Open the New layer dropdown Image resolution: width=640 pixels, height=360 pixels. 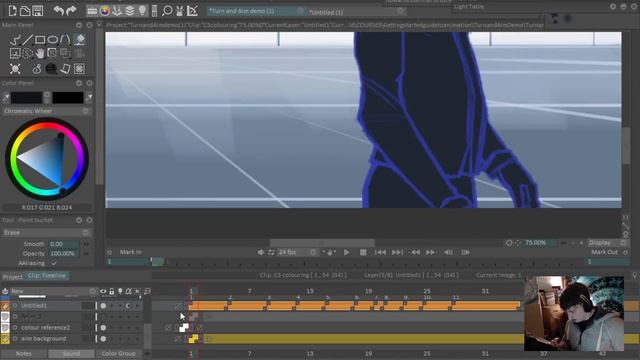53,291
